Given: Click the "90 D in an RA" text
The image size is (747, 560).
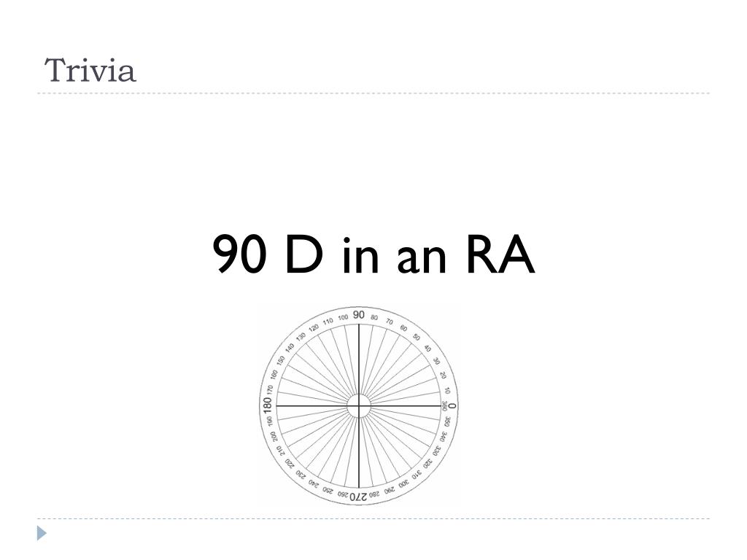Looking at the screenshot, I should [x=373, y=254].
